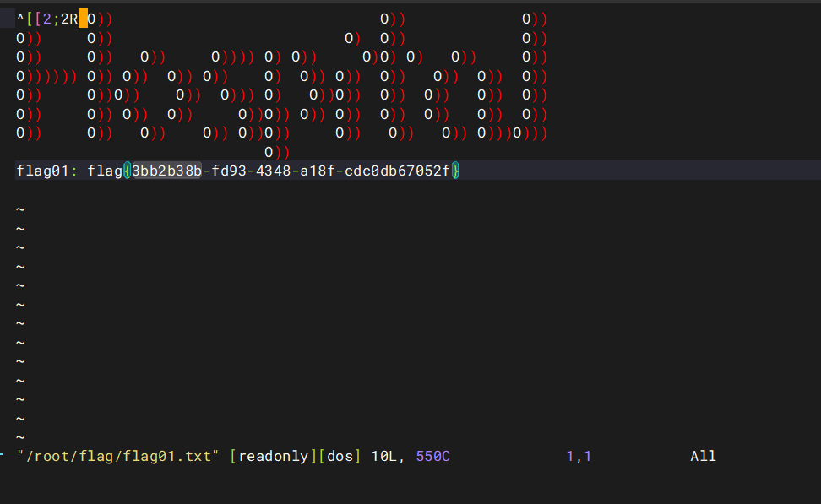Click the purple '550C' character count

click(433, 457)
